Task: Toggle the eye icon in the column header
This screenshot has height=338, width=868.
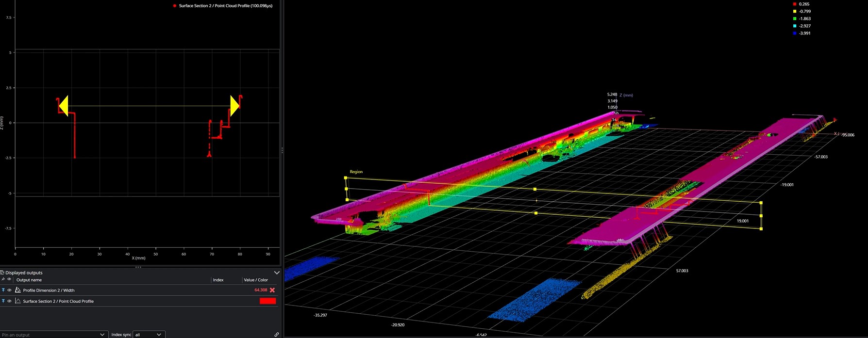Action: pyautogui.click(x=9, y=280)
